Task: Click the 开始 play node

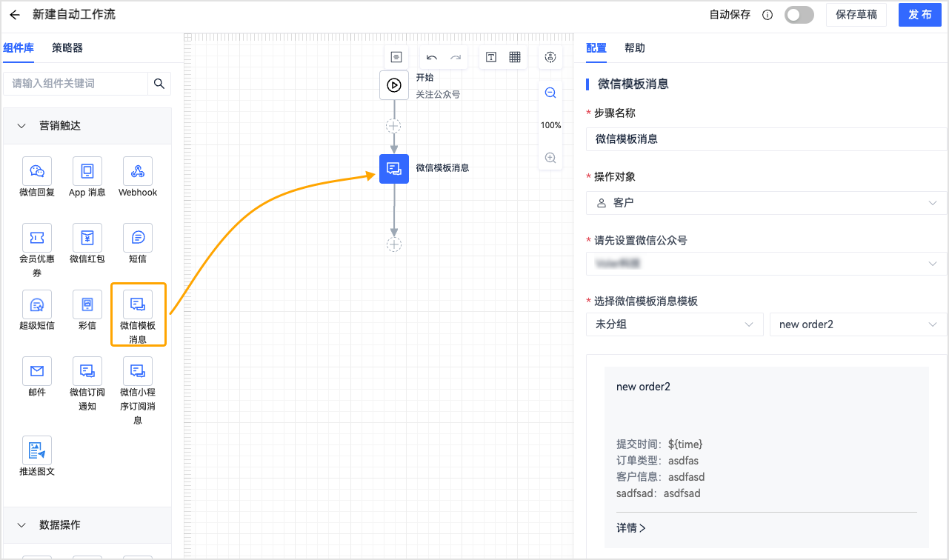Action: [x=394, y=85]
